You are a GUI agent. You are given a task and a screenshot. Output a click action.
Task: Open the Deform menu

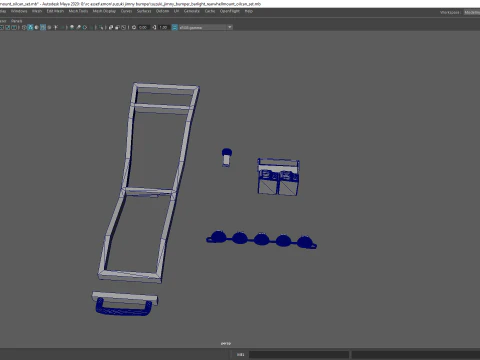pos(163,11)
